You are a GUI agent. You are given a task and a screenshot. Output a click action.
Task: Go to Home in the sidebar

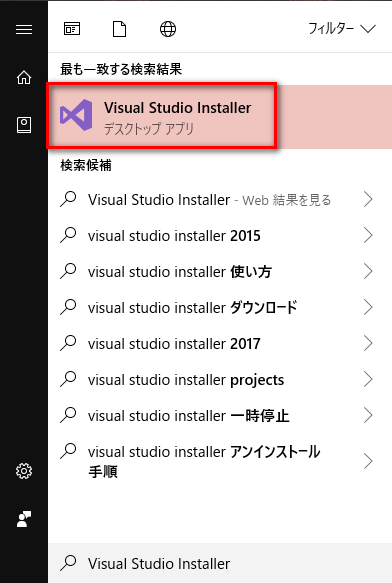click(24, 77)
